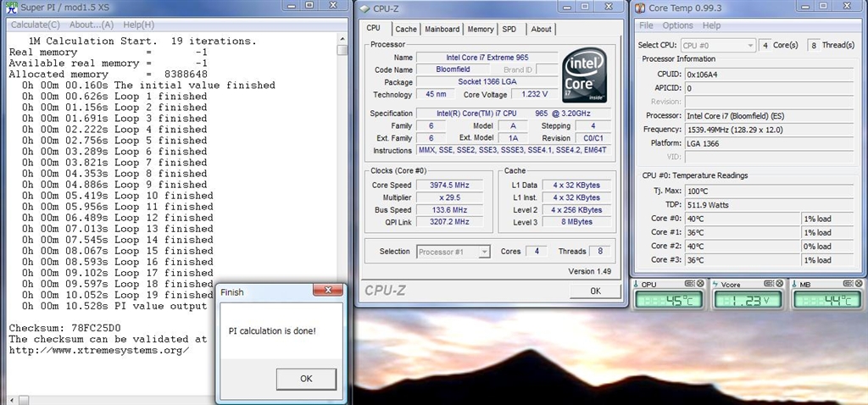
Task: Switch to the Memory tab in CPU-Z
Action: coord(481,30)
